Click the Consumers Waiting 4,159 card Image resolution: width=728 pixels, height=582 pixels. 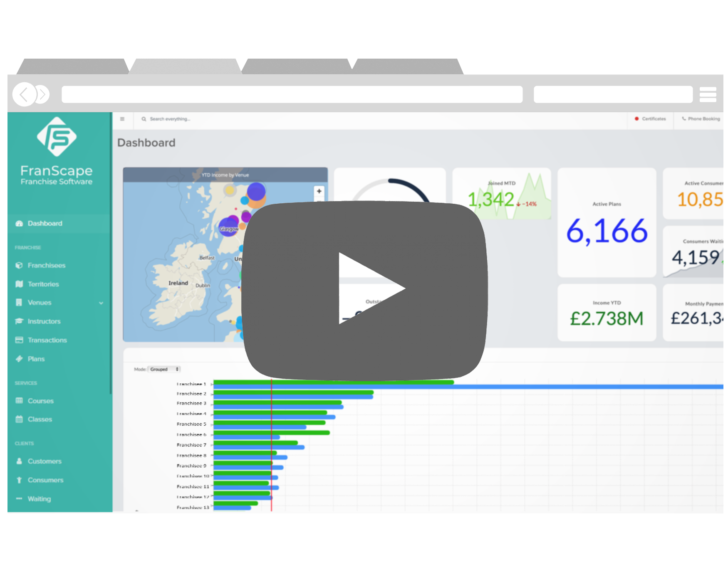click(x=693, y=252)
